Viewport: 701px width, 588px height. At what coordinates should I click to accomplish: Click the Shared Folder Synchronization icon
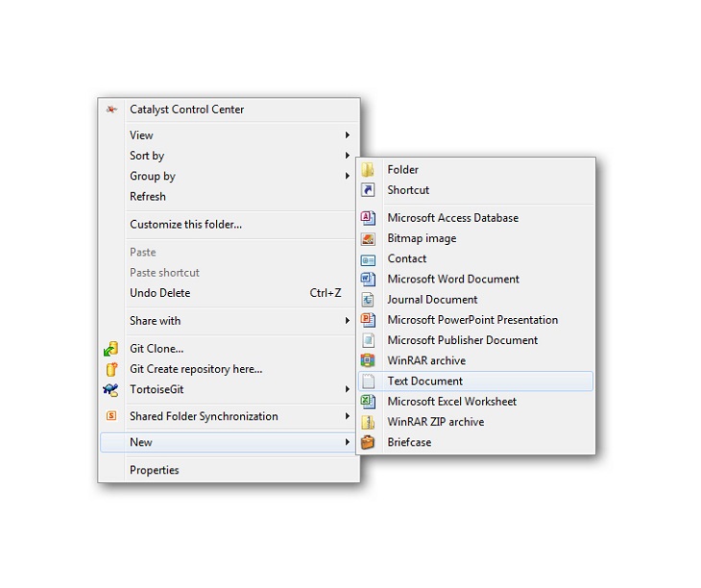pos(111,416)
